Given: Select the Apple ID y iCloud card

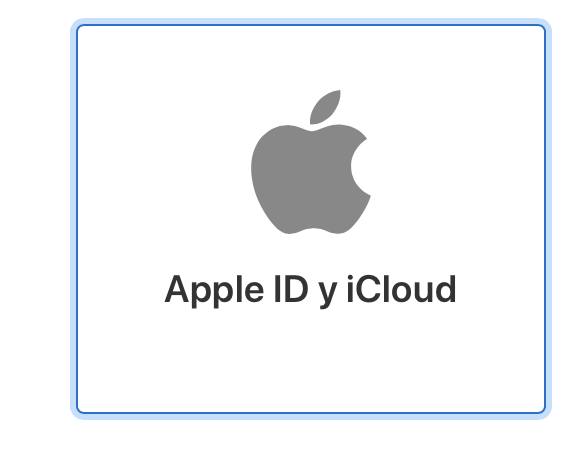Looking at the screenshot, I should tap(311, 219).
